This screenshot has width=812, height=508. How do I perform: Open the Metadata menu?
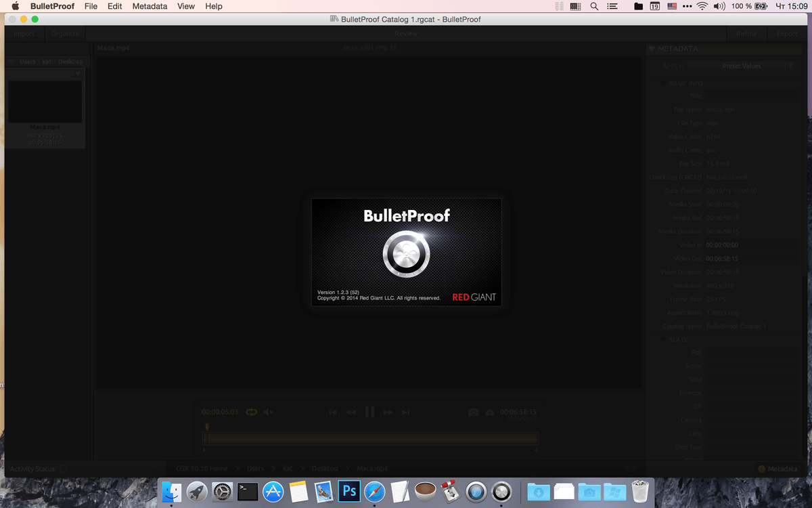(x=150, y=6)
